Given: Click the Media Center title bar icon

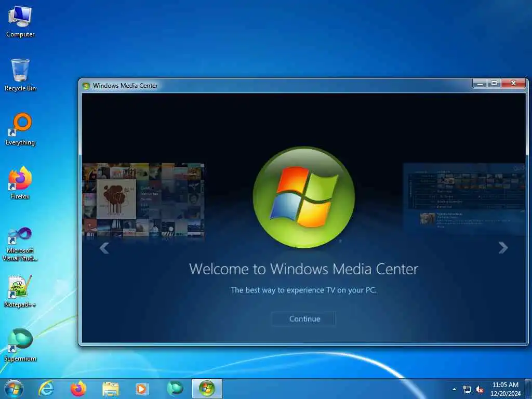Looking at the screenshot, I should pos(86,86).
